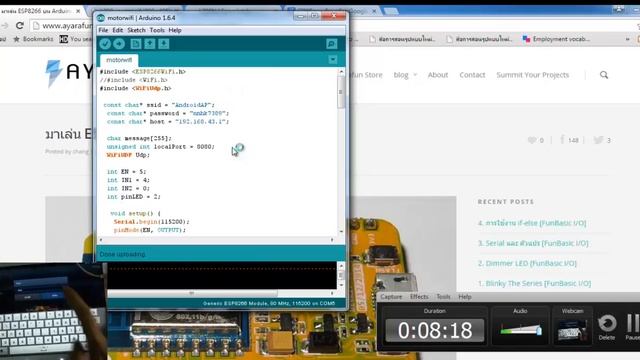This screenshot has height=360, width=640.
Task: Click the Arduino title bar app icon
Action: 101,18
